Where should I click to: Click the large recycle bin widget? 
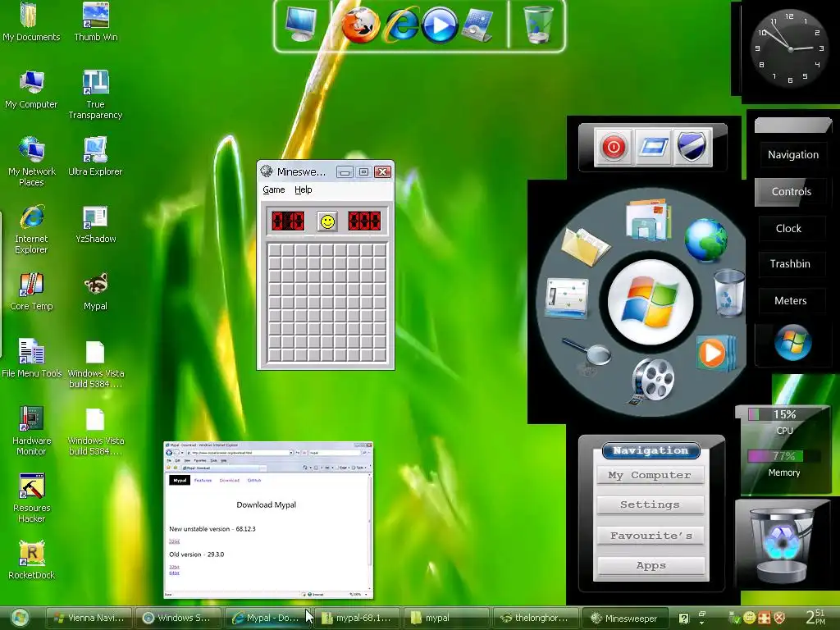(x=782, y=546)
